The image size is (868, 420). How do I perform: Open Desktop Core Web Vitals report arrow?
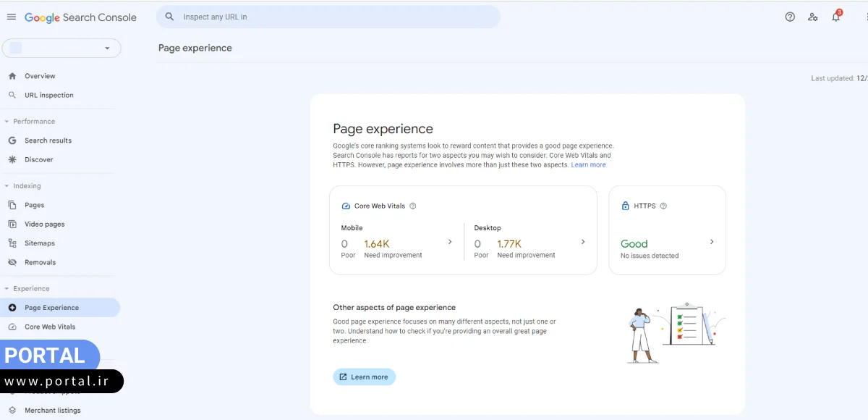[583, 243]
